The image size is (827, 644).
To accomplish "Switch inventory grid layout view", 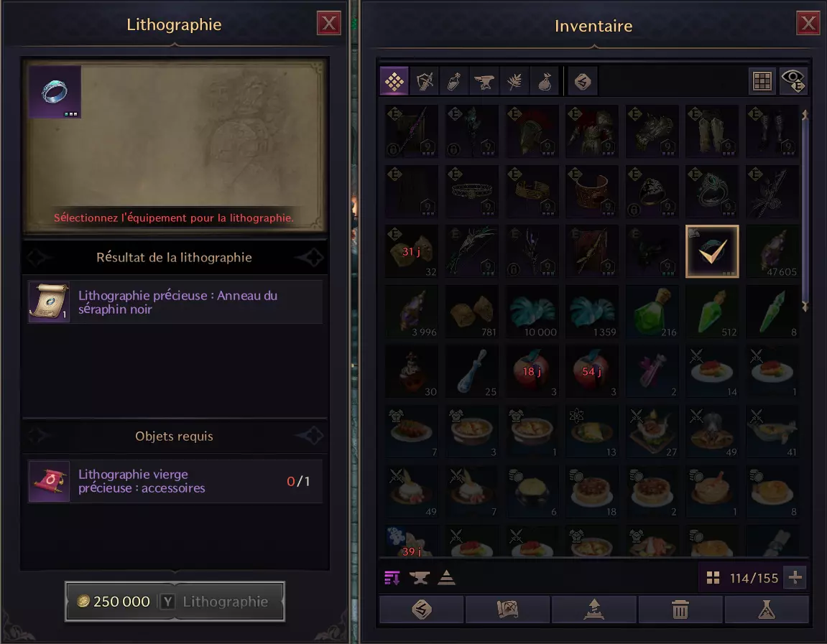I will coord(762,81).
